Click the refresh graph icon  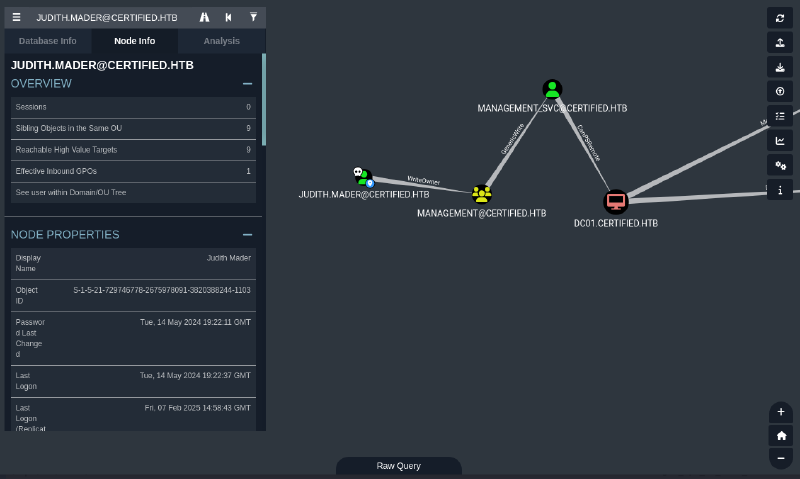coord(780,18)
